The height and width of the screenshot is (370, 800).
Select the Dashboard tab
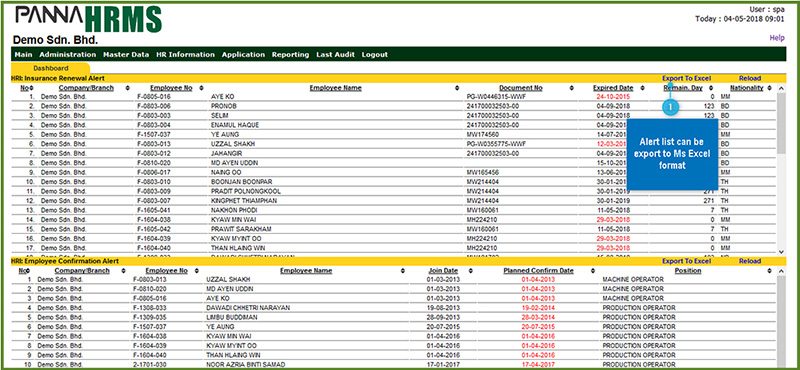pyautogui.click(x=51, y=68)
